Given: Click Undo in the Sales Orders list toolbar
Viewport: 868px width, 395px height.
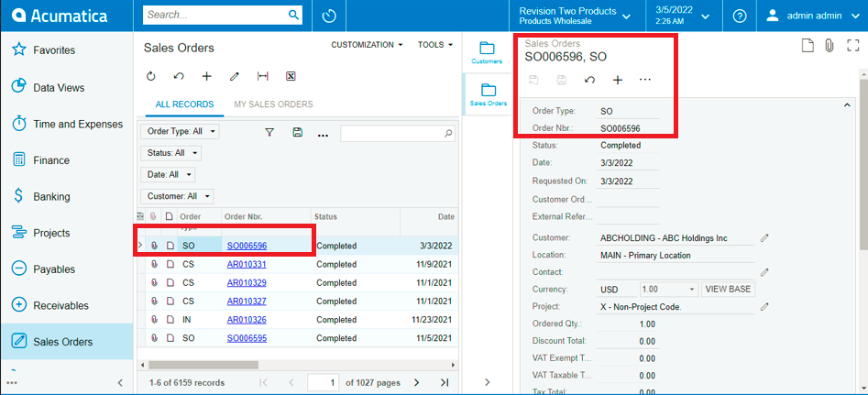Looking at the screenshot, I should tap(178, 76).
